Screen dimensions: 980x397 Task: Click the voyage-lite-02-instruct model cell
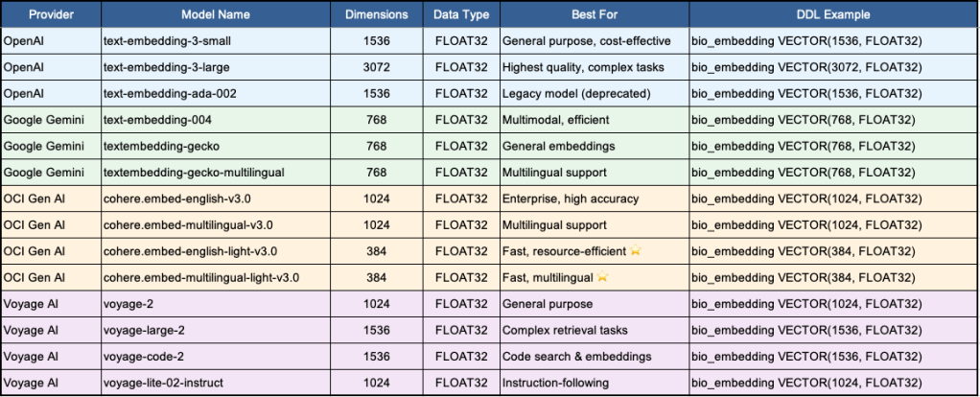[x=165, y=383]
